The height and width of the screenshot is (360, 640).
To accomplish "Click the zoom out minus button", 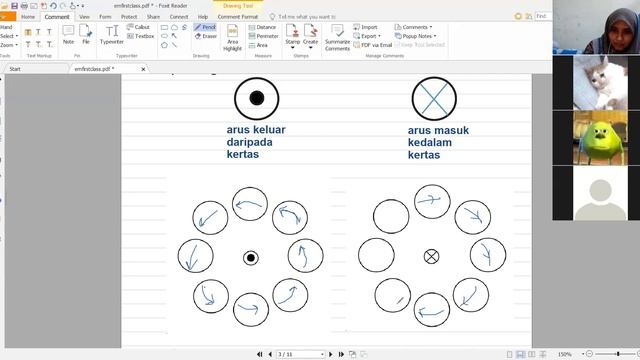I will click(x=589, y=354).
